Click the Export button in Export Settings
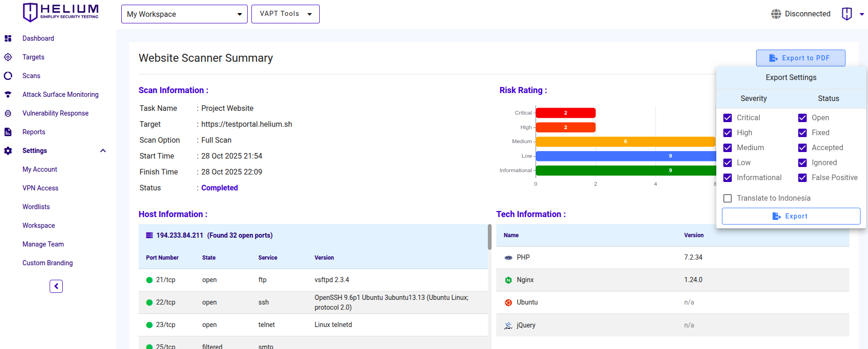This screenshot has width=868, height=349. click(791, 216)
